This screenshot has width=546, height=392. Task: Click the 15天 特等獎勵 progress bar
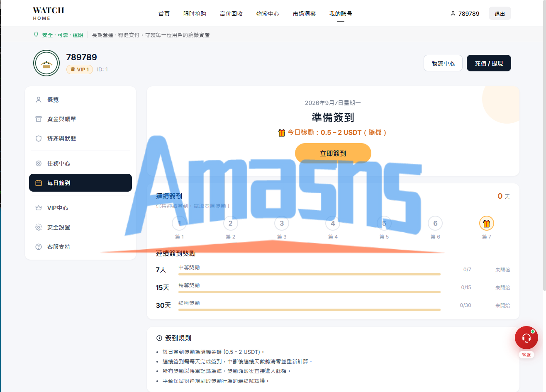click(310, 292)
